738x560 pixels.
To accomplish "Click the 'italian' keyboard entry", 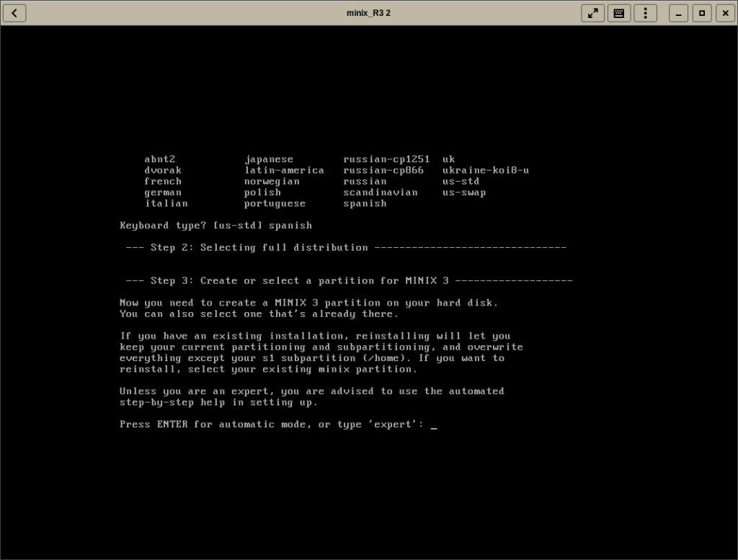I will click(166, 203).
